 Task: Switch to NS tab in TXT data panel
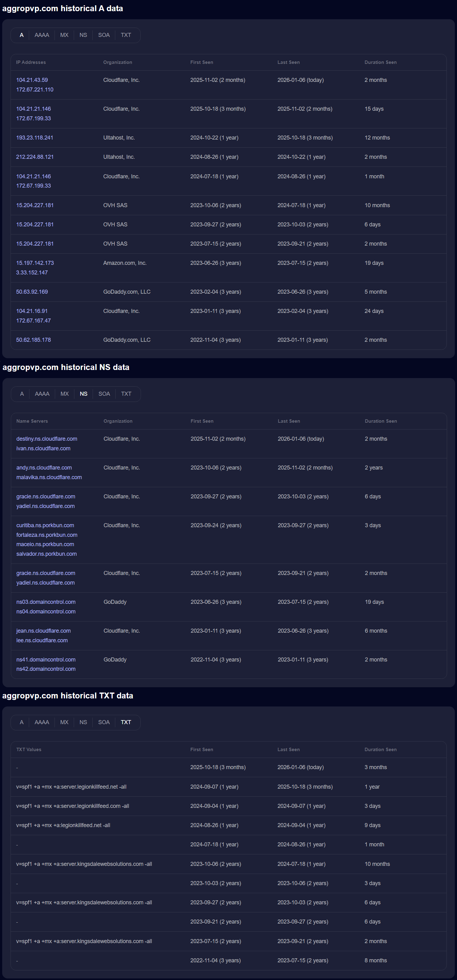point(83,722)
